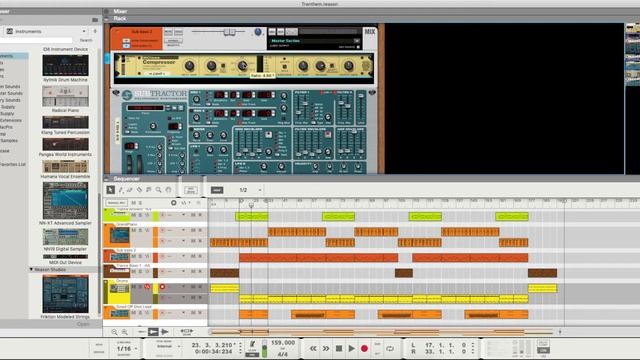Toggle the metronome Click button

252,344
